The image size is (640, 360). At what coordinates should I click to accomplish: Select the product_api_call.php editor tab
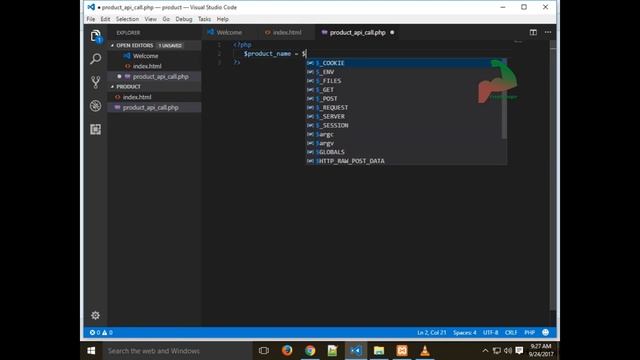click(x=357, y=32)
